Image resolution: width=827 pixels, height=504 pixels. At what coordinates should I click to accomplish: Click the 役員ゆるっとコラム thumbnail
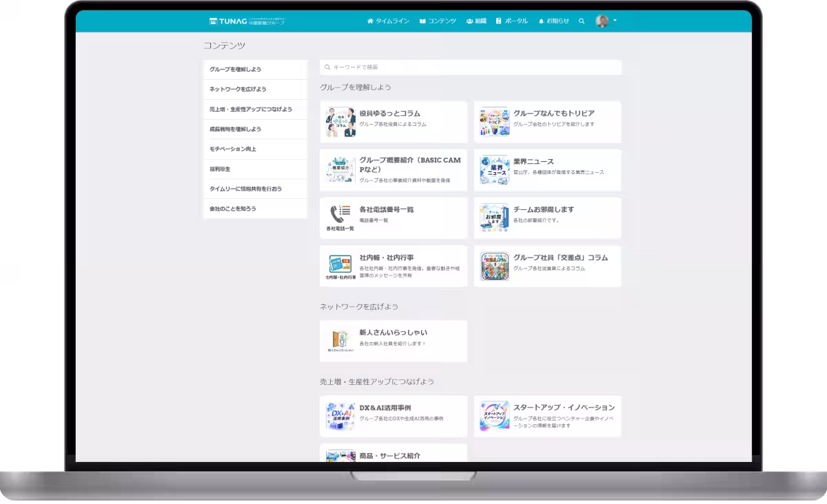click(x=340, y=122)
